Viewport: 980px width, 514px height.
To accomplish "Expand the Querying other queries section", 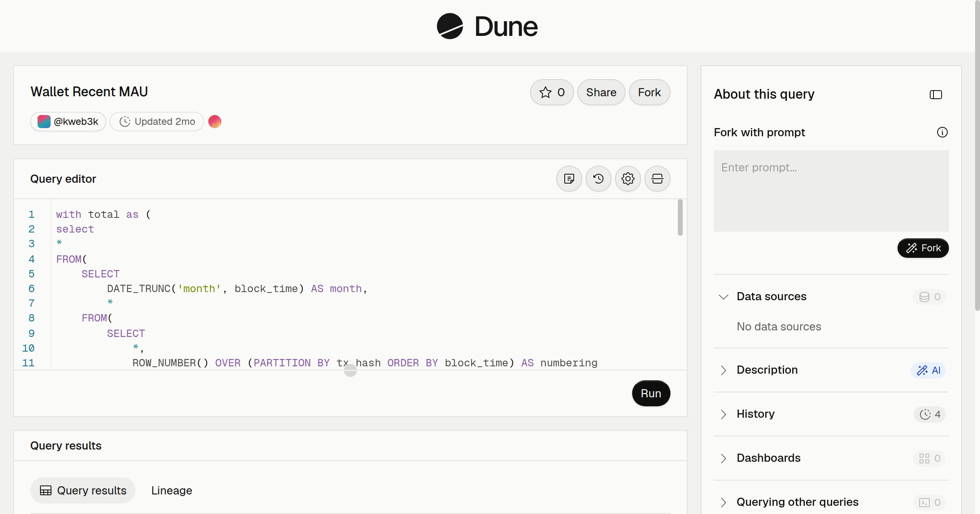I will point(723,502).
